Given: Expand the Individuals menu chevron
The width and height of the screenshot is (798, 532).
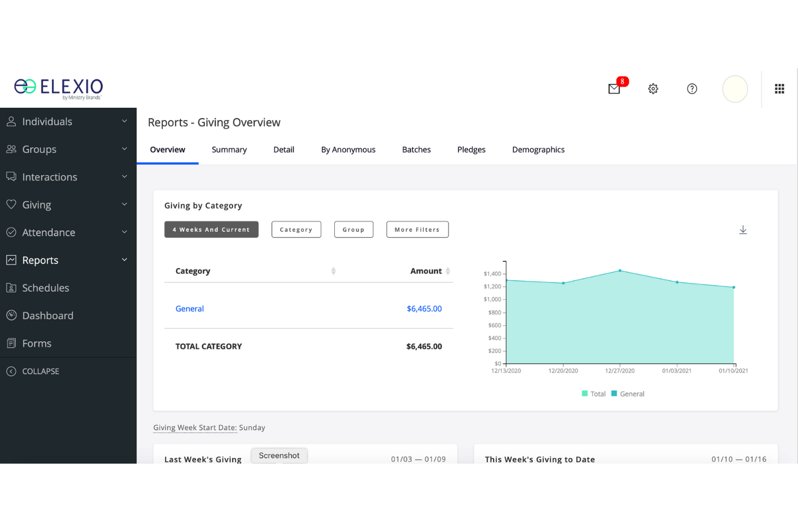Looking at the screenshot, I should pos(125,121).
